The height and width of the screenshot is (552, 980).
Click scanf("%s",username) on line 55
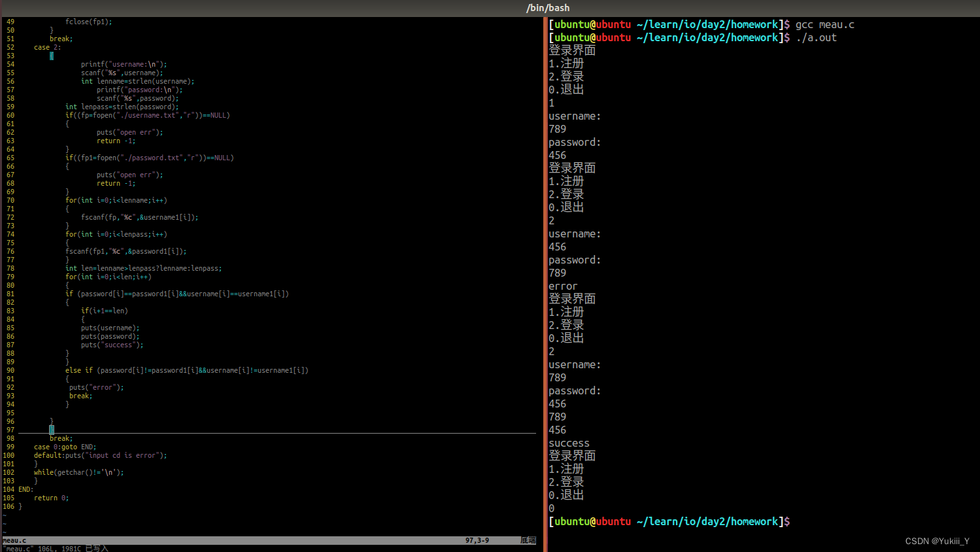(x=122, y=73)
